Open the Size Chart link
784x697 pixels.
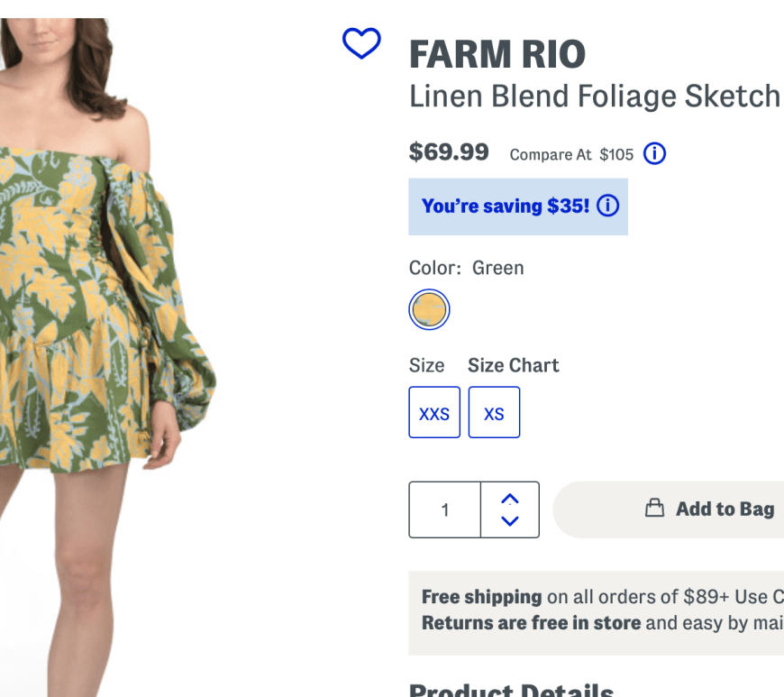513,365
